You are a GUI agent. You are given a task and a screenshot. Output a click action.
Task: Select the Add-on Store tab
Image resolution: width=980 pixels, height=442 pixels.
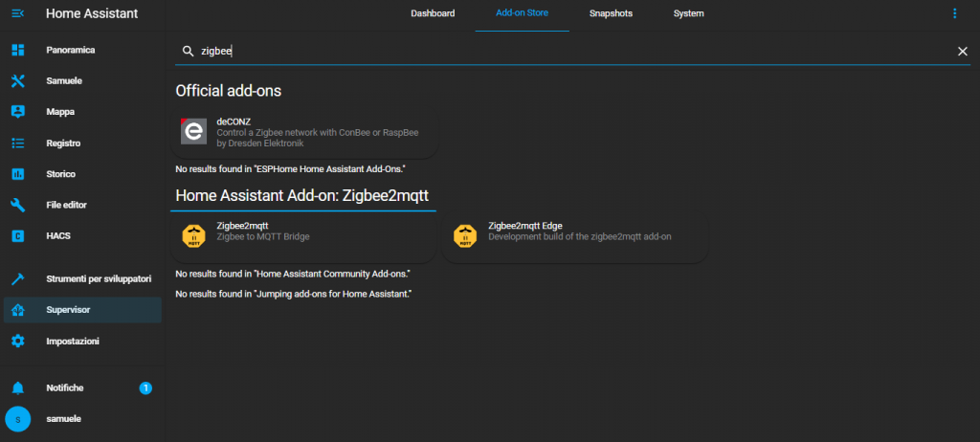click(522, 13)
